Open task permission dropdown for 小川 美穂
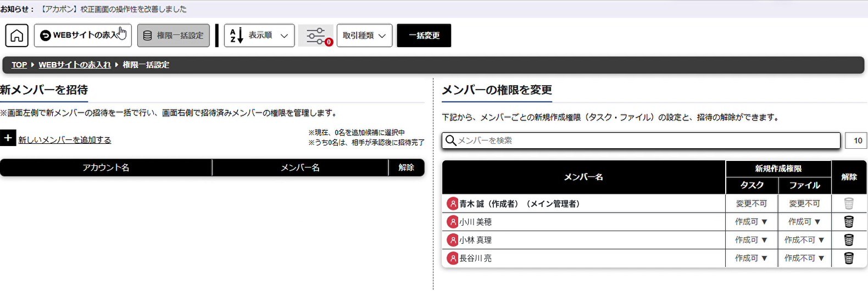Image resolution: width=868 pixels, height=291 pixels. tap(752, 222)
